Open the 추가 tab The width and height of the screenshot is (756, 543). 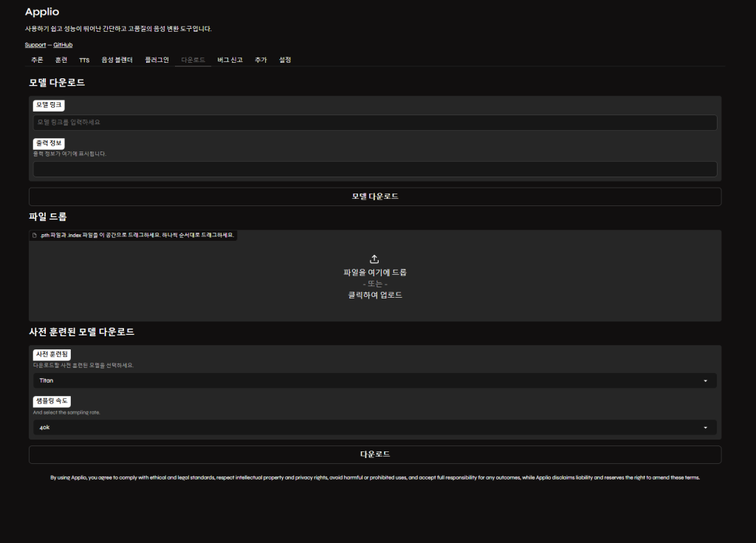(261, 60)
